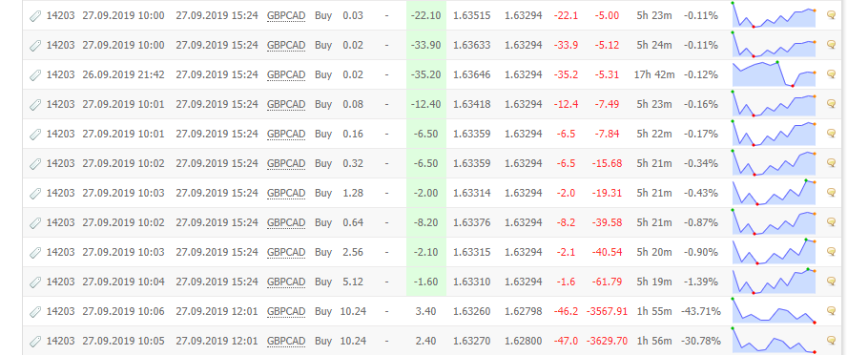868x355 pixels.
Task: Open GBPCAD symbol link on the 0.32 lot row
Action: (x=285, y=163)
